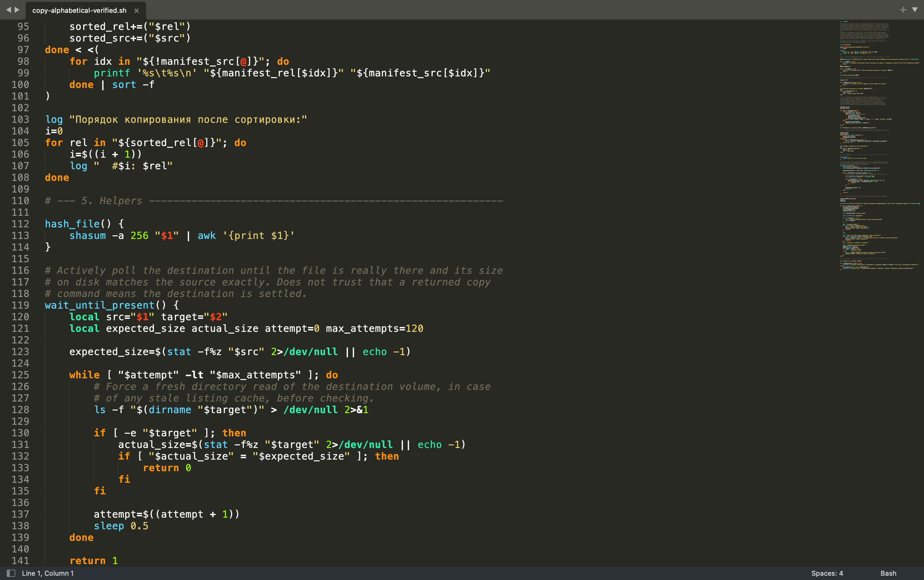924x580 pixels.
Task: Toggle the side bar icon in status bar
Action: click(x=11, y=573)
